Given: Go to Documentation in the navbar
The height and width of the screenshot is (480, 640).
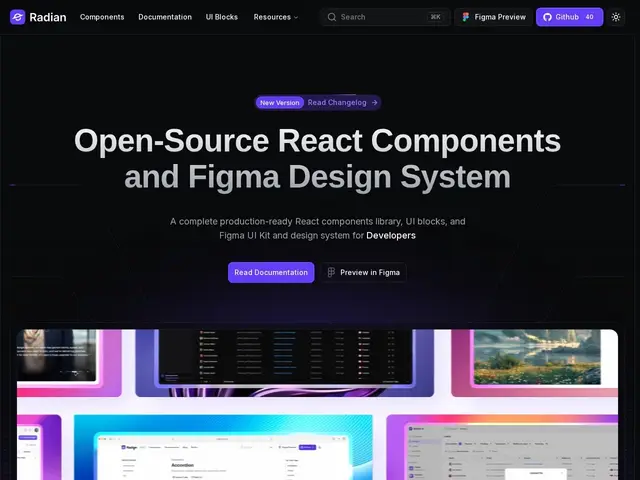Looking at the screenshot, I should click(165, 17).
